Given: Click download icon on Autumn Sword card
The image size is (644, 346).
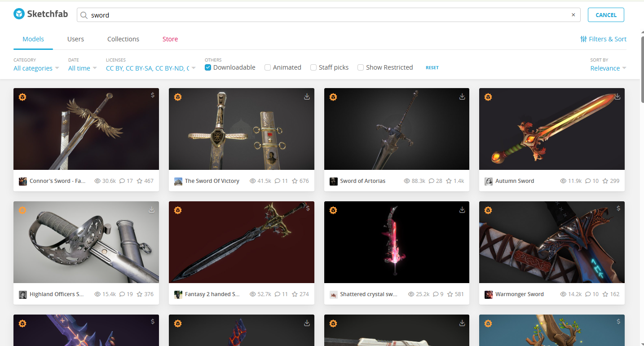Looking at the screenshot, I should (618, 96).
